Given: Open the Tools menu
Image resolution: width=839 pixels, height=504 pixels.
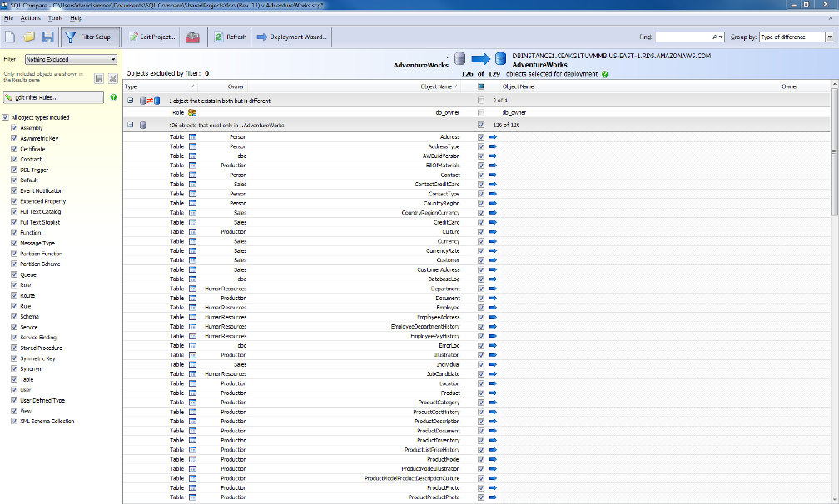Looking at the screenshot, I should 56,18.
